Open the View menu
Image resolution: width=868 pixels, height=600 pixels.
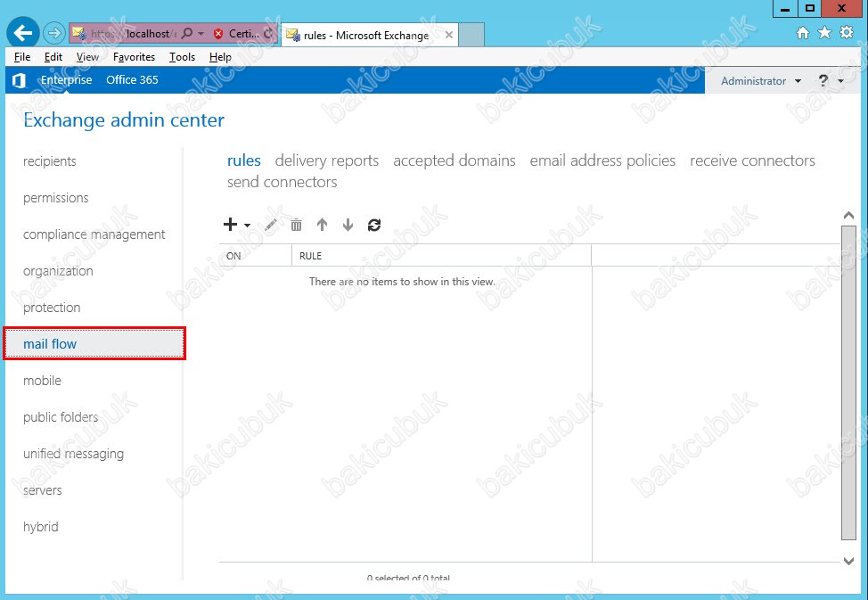[x=87, y=57]
